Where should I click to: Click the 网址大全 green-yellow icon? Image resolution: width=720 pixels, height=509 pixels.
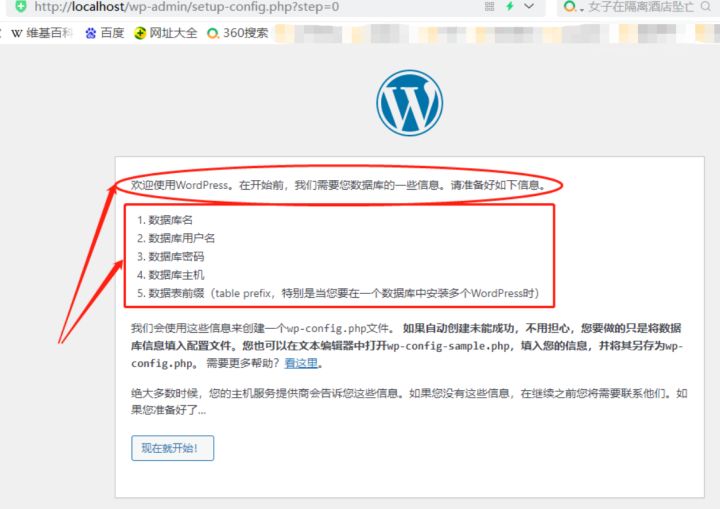(x=140, y=33)
